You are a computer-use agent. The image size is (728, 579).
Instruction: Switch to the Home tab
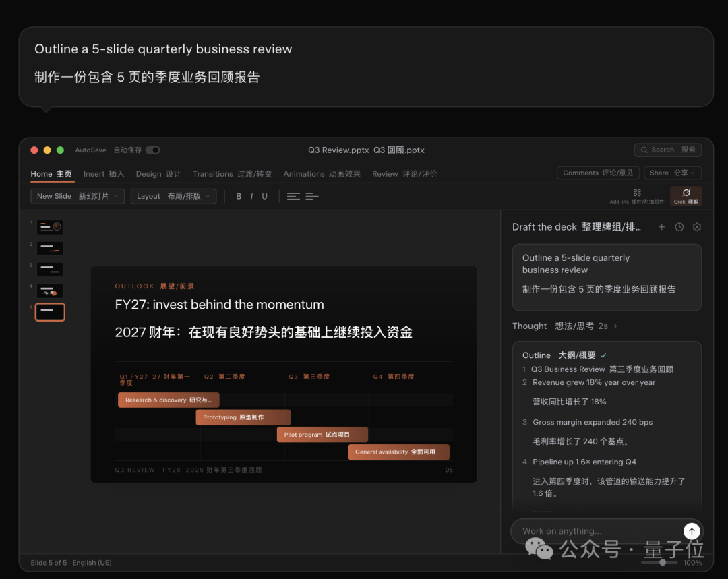[x=51, y=174]
